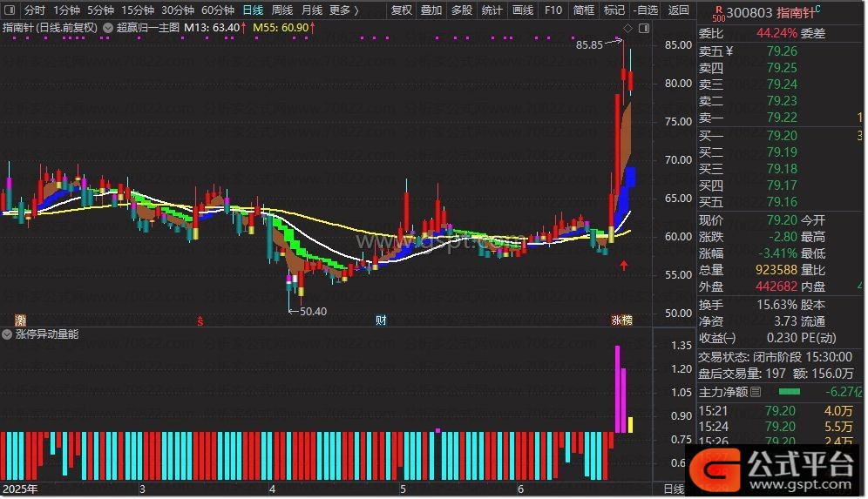Image resolution: width=868 pixels, height=499 pixels.
Task: Open the 画线 drawing tools
Action: tap(523, 10)
